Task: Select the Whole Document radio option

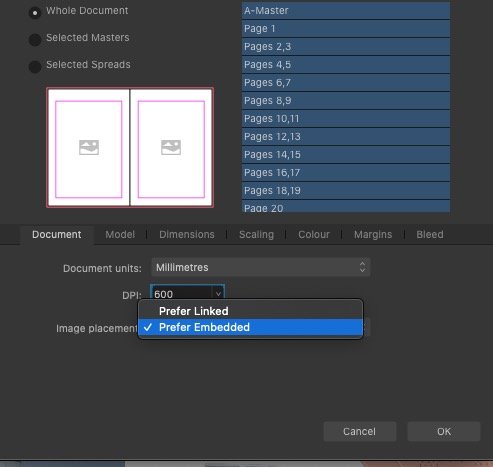Action: pyautogui.click(x=35, y=13)
